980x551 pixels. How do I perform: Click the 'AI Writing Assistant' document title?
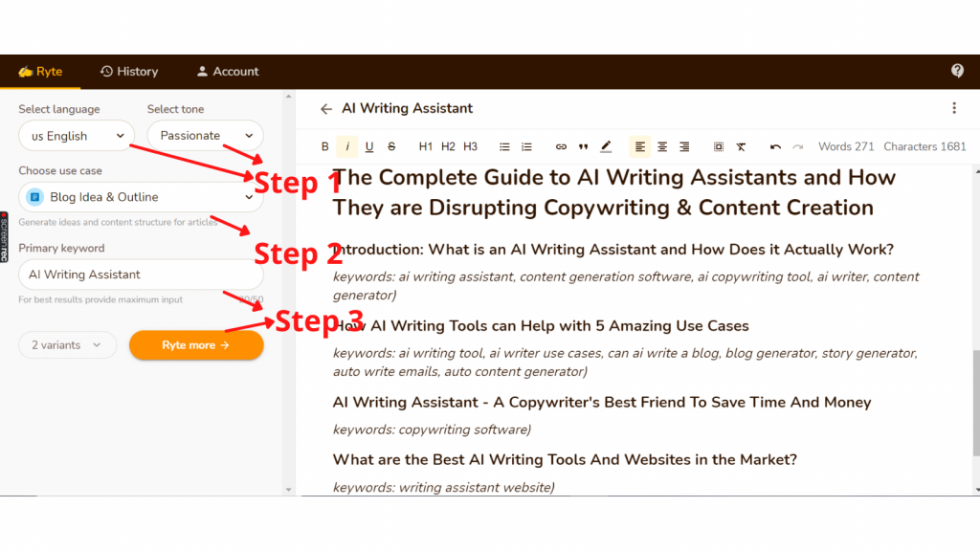click(407, 109)
